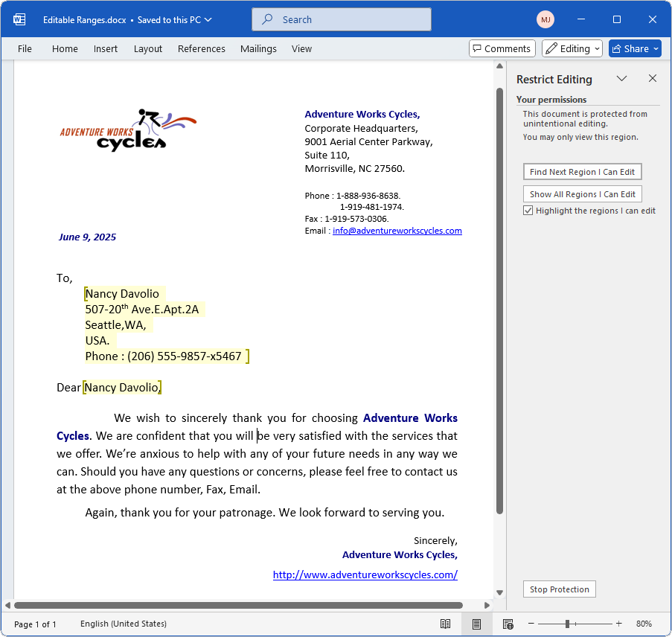Click Find Next Region I Can Edit
Image resolution: width=672 pixels, height=637 pixels.
(x=582, y=172)
